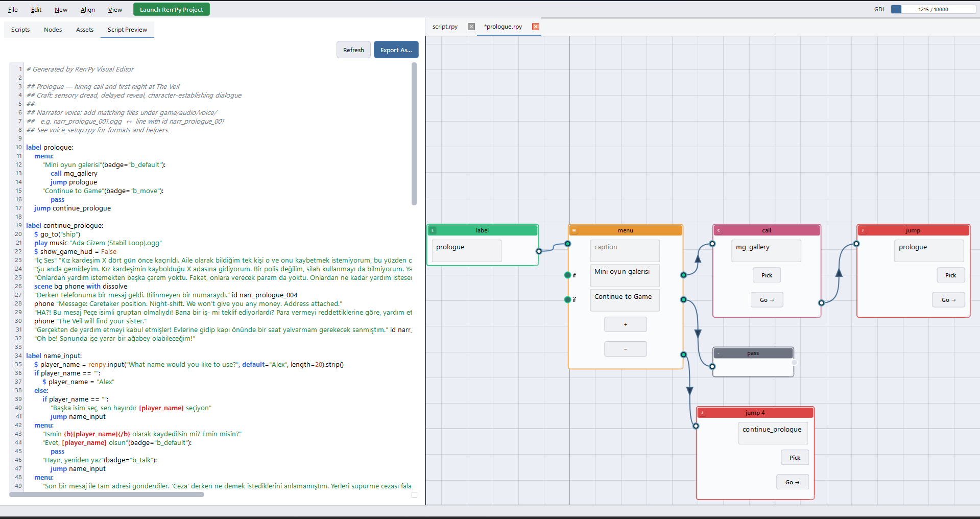980x519 pixels.
Task: Click the jump 4 node's J icon
Action: pos(702,413)
